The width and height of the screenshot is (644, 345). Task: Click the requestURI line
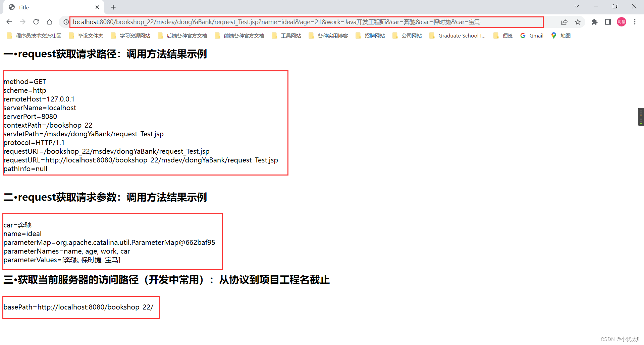tap(106, 151)
